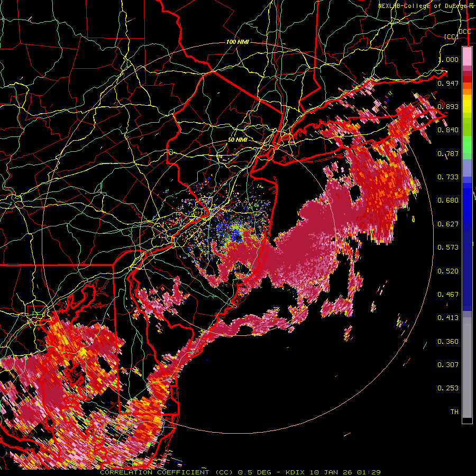Viewport: 476px width, 476px height.
Task: Click the light pink top color bar segment
Action: [x=467, y=56]
